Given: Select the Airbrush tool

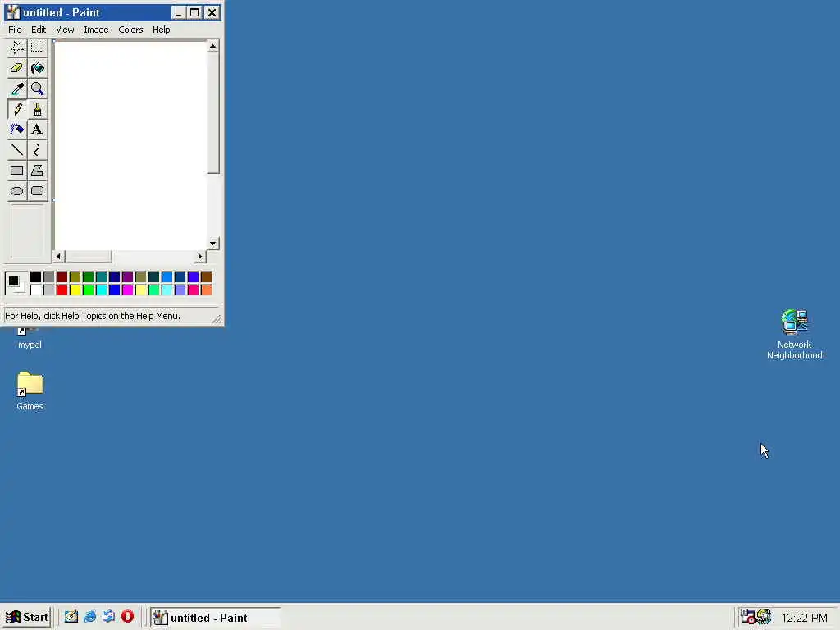Looking at the screenshot, I should tap(16, 130).
